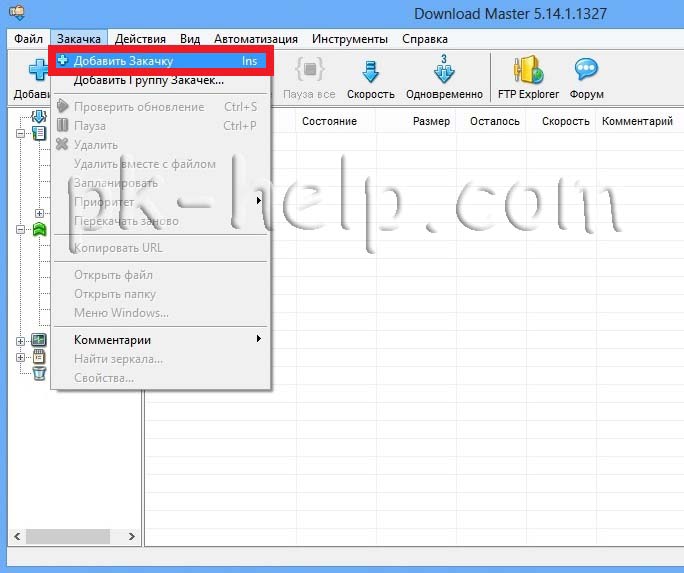Choose Добавить Группу Закачек menu entry
Image resolution: width=684 pixels, height=573 pixels.
tap(161, 80)
